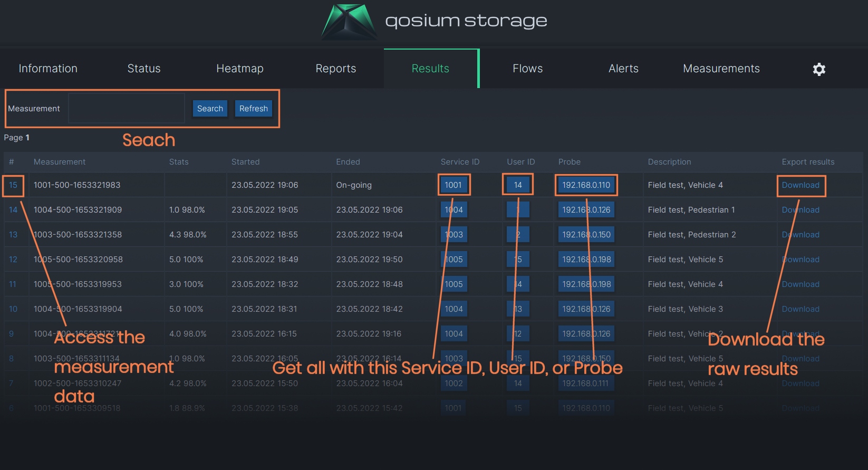This screenshot has width=868, height=470.
Task: Go to the Flows tab
Action: point(527,69)
